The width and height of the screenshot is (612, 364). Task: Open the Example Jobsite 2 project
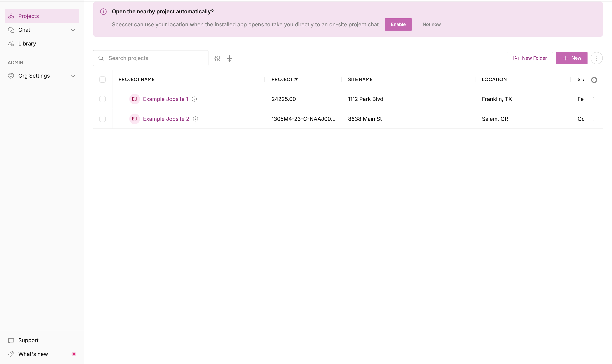(x=166, y=119)
